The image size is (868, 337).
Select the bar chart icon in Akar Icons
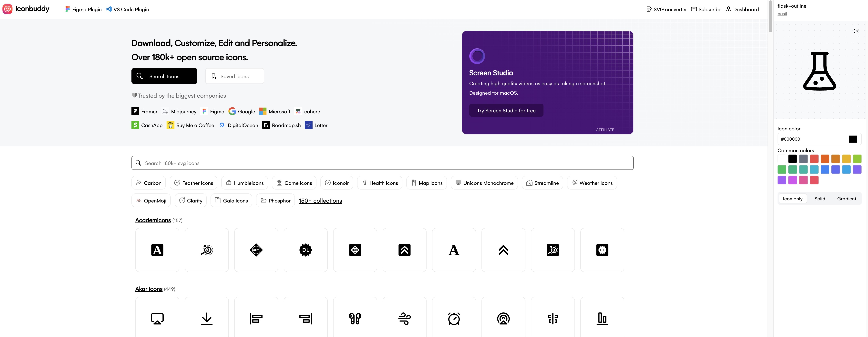coord(602,319)
